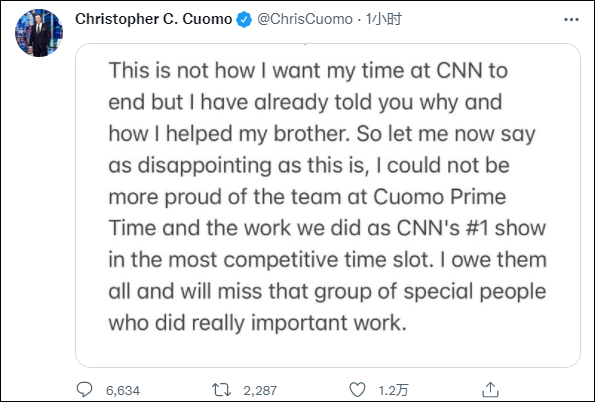This screenshot has width=595, height=402.
Task: Open the attached statement image card
Action: pos(328,205)
